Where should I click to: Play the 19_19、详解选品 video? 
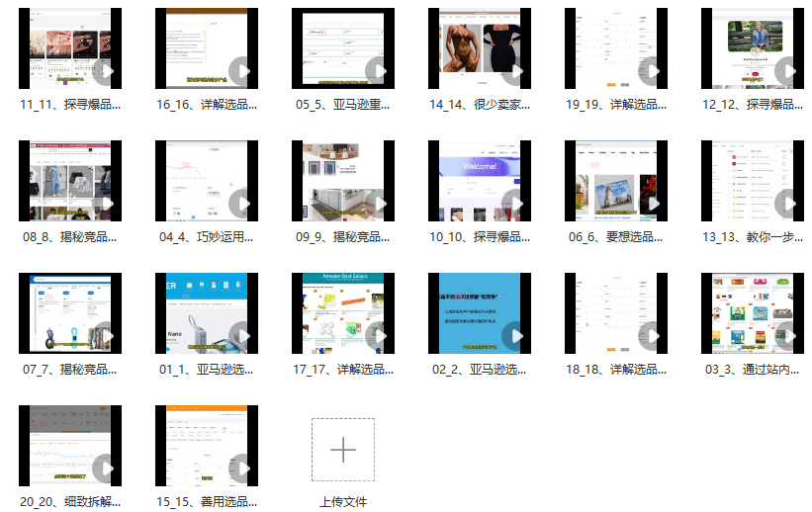tap(652, 71)
